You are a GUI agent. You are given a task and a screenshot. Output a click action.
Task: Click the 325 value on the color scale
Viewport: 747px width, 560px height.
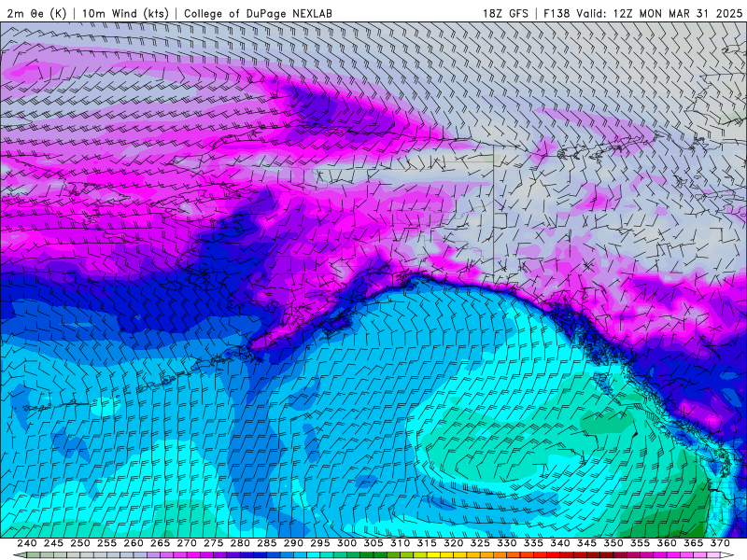[x=480, y=543]
